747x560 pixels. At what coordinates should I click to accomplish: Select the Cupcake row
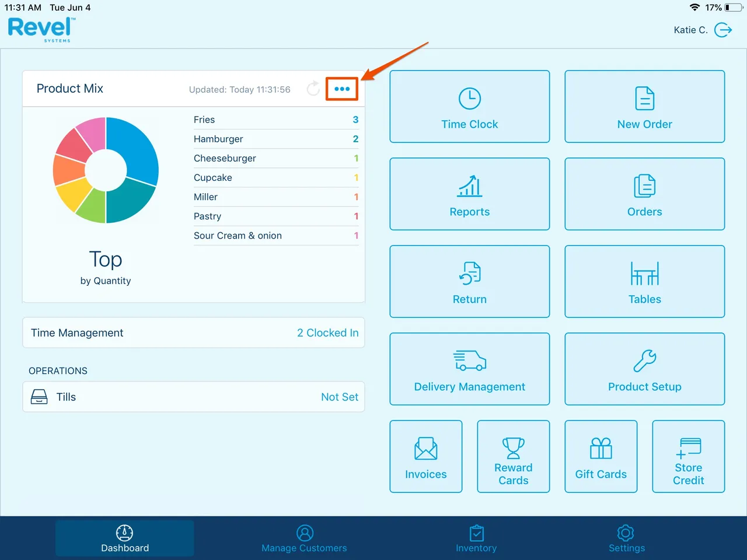[276, 177]
